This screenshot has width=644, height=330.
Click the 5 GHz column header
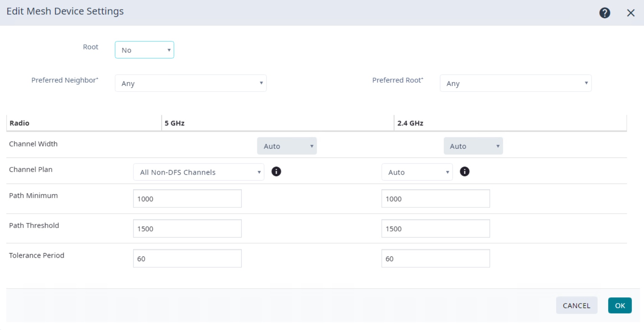[174, 123]
